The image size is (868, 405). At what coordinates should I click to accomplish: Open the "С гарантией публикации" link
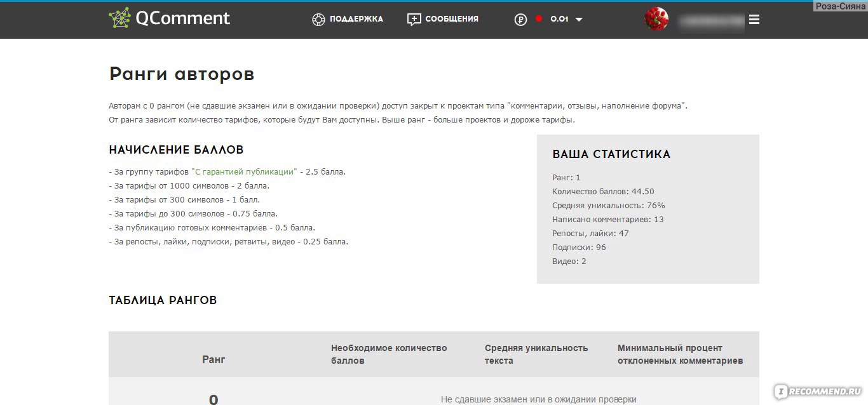click(244, 171)
